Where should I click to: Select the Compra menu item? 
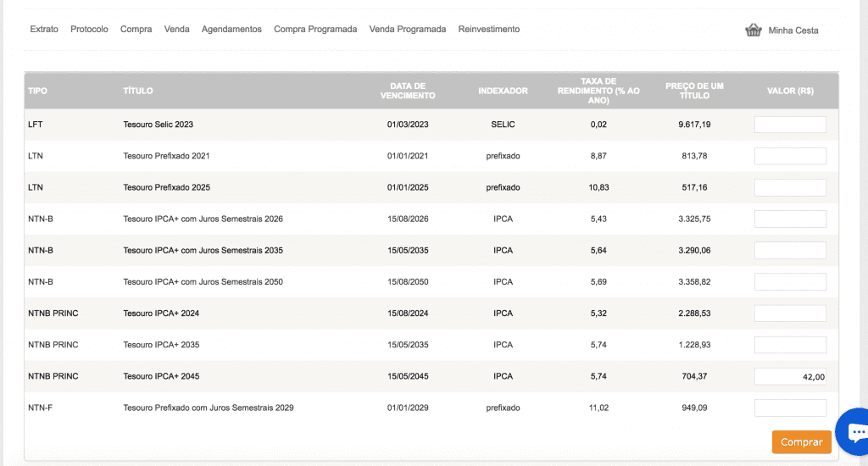(136, 30)
